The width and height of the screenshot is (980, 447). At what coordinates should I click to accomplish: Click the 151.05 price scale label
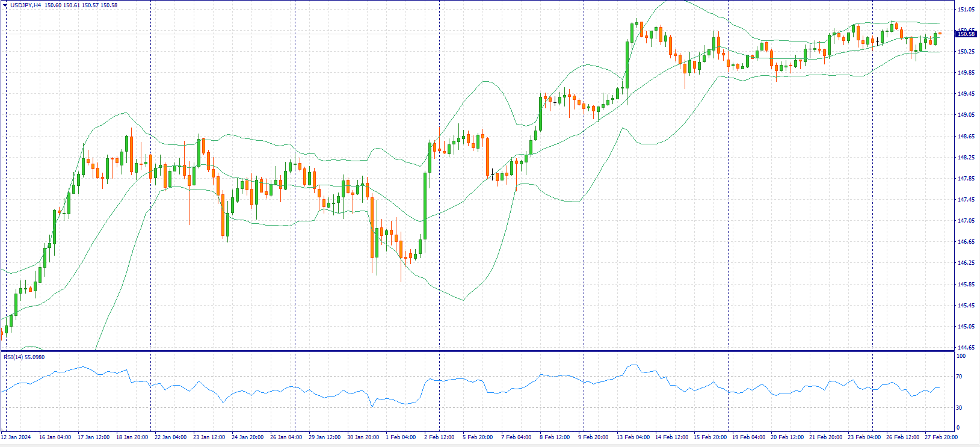pyautogui.click(x=966, y=10)
